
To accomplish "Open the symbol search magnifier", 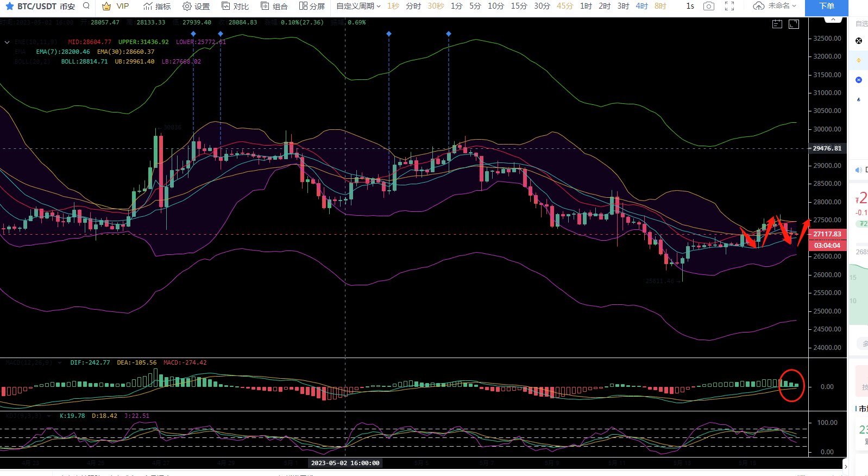I will [x=86, y=6].
